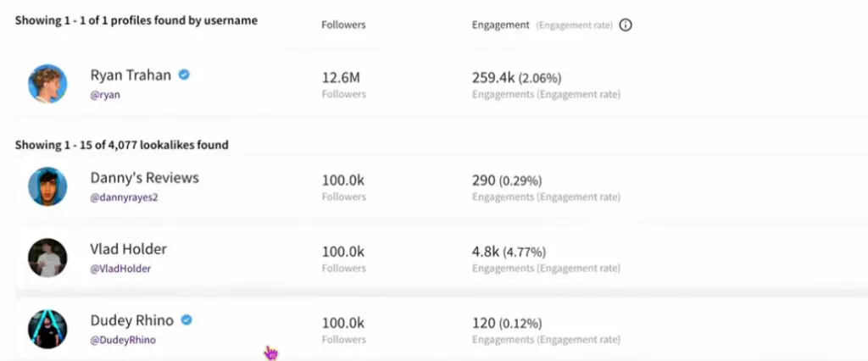Click Vlad Holder's 4.8k engagement value

coord(485,252)
